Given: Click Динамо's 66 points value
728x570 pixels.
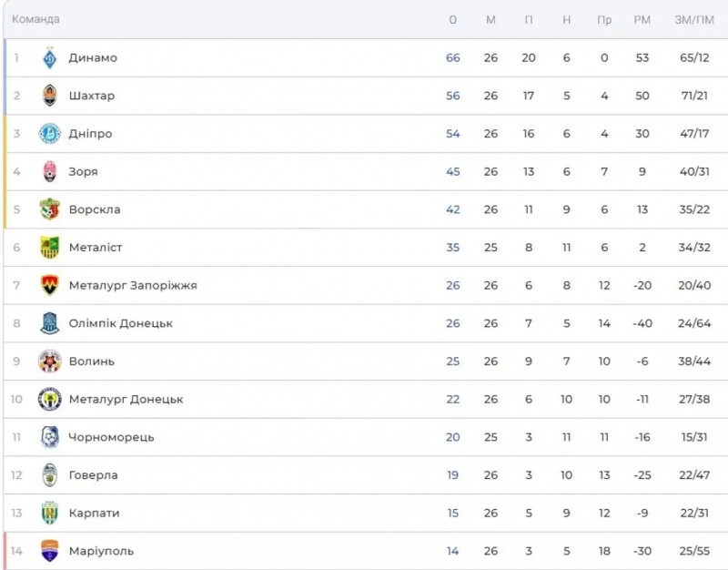Looking at the screenshot, I should [x=453, y=58].
